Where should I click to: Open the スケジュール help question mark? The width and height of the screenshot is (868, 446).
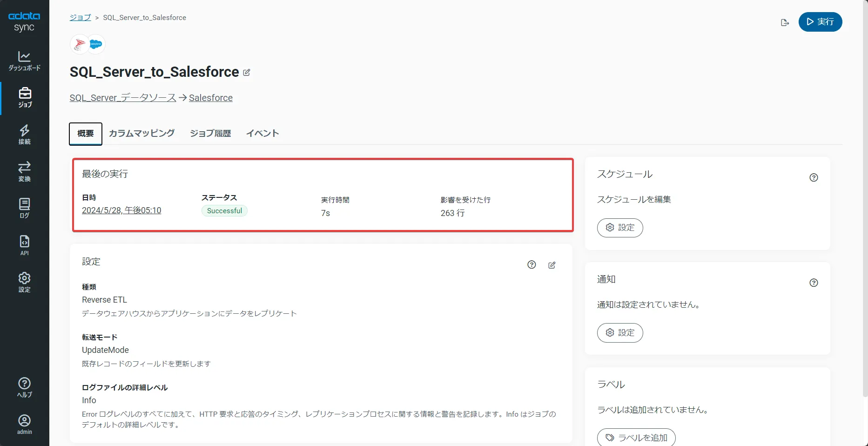(x=814, y=177)
